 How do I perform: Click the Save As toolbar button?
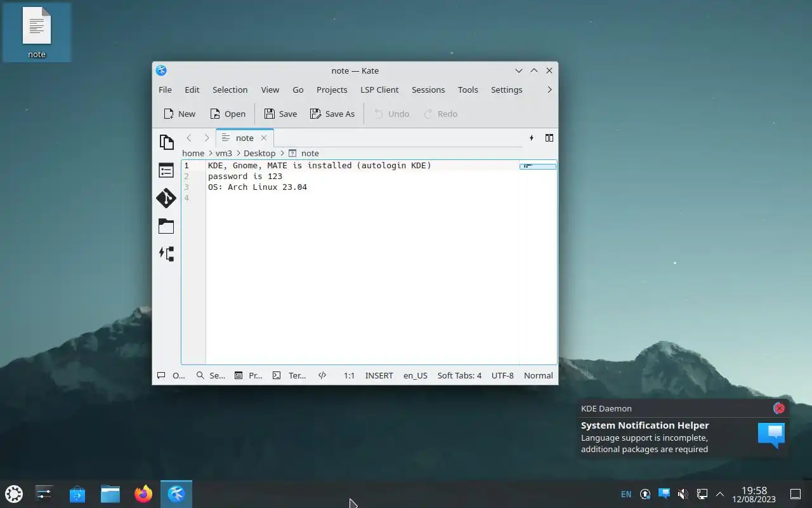coord(332,114)
